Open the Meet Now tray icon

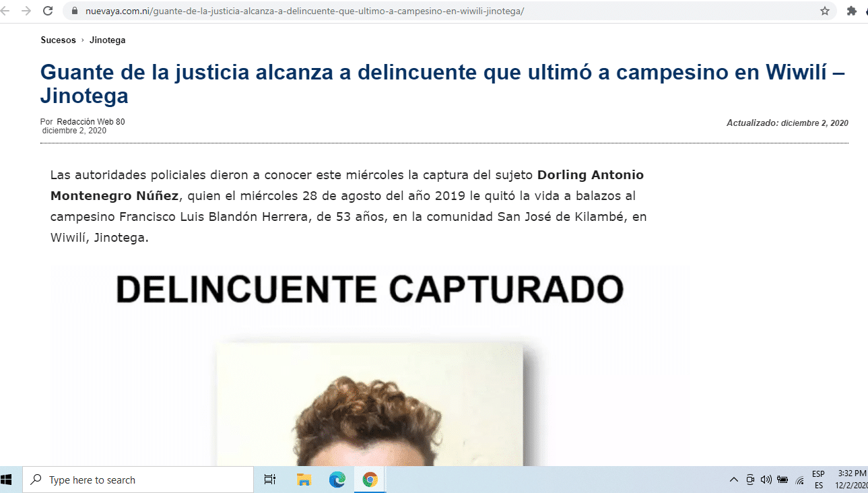tap(750, 480)
